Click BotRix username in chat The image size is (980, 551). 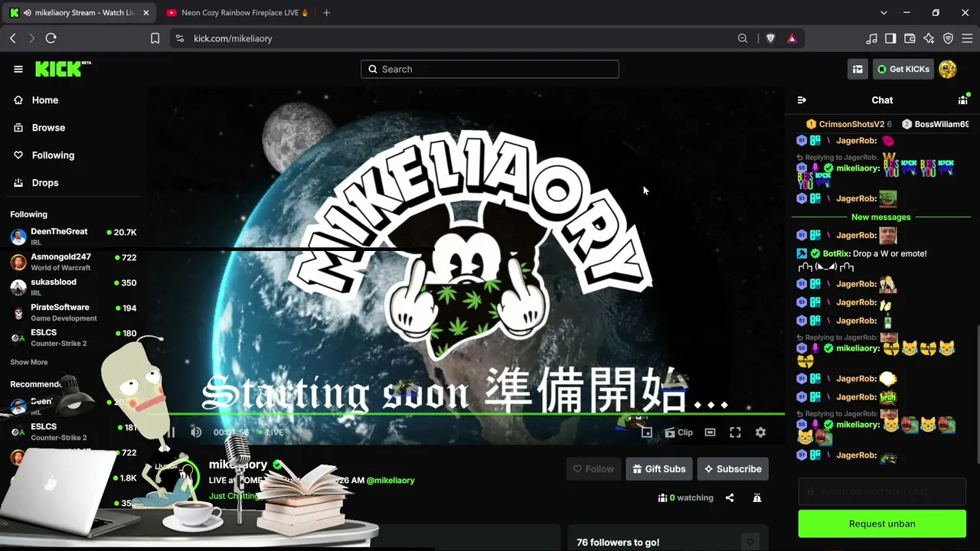(x=836, y=253)
